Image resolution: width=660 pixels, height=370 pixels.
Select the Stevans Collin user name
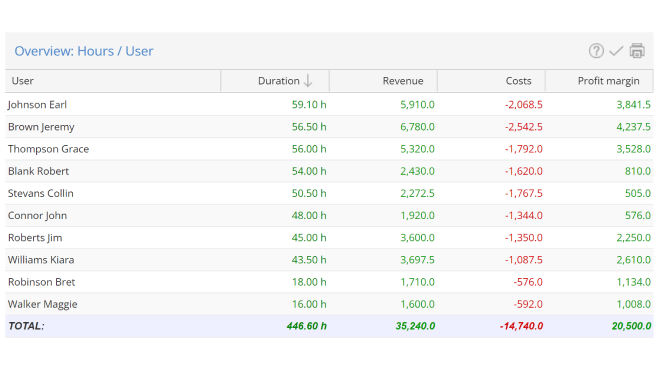40,193
